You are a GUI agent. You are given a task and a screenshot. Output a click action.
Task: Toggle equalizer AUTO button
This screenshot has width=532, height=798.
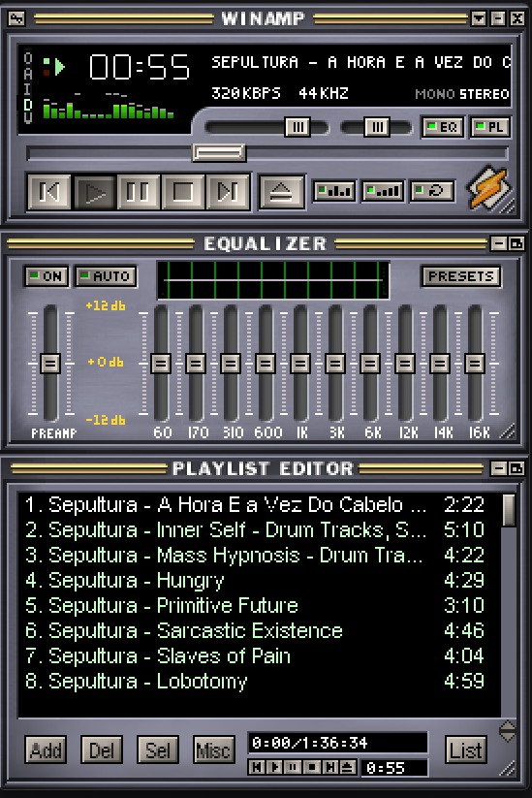click(x=106, y=276)
